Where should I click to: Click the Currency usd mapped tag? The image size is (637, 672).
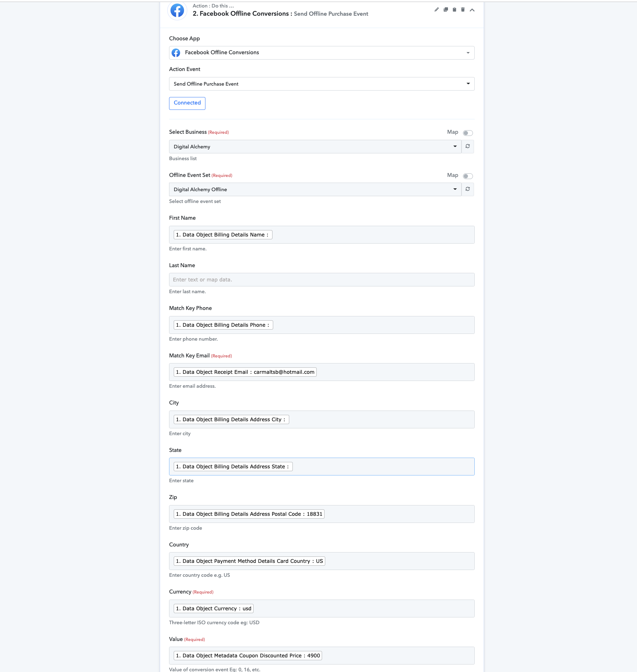(214, 609)
